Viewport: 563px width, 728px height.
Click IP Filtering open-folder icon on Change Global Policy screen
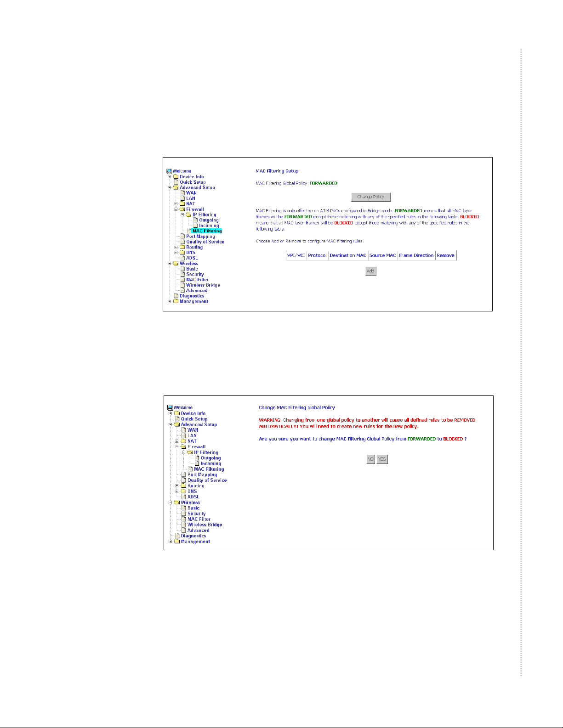click(190, 452)
